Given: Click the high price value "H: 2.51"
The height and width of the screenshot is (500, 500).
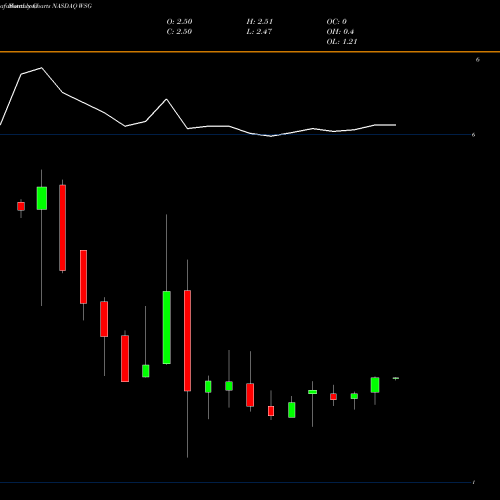Looking at the screenshot, I should (260, 21).
